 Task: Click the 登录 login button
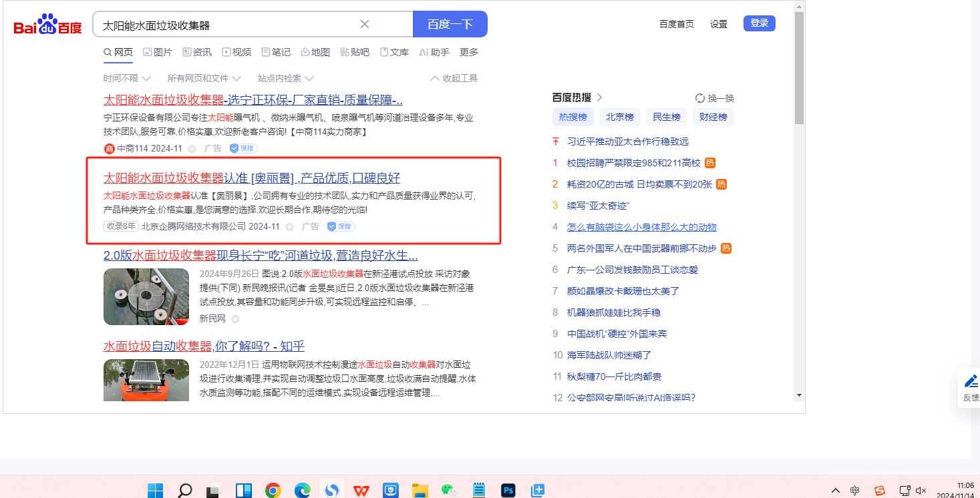pos(759,23)
